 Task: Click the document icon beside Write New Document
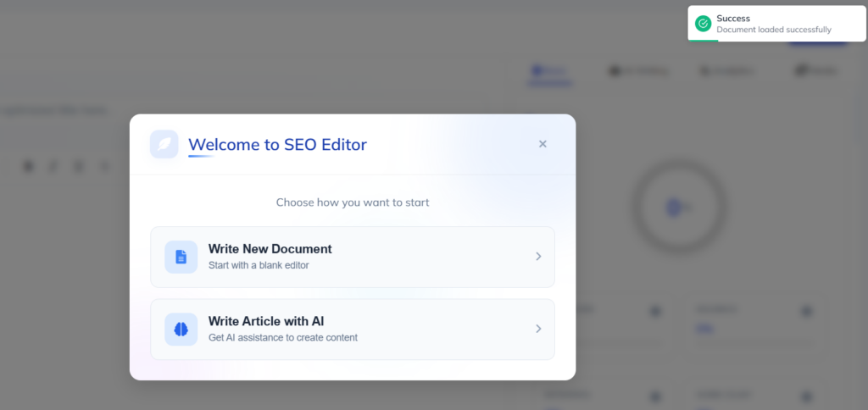click(x=181, y=257)
